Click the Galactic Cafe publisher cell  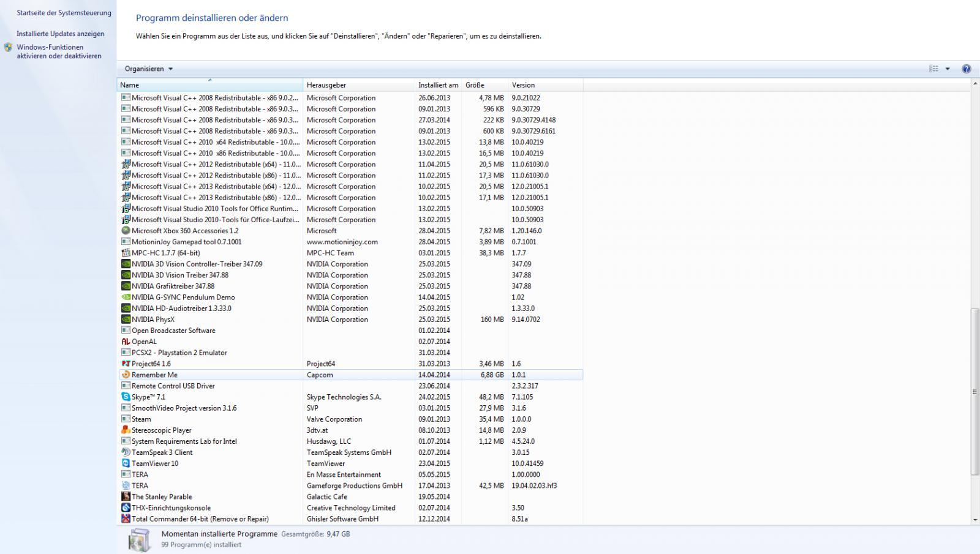tap(327, 496)
